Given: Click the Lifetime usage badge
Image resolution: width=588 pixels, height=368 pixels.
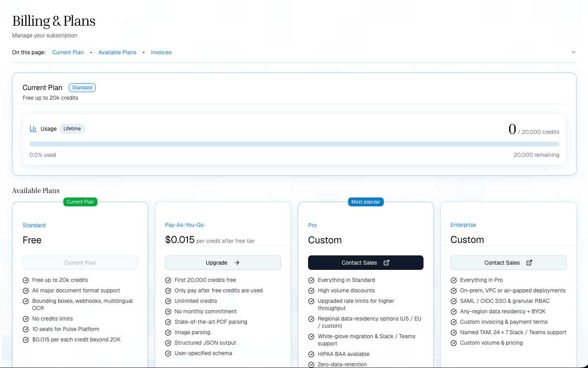Looking at the screenshot, I should pyautogui.click(x=72, y=129).
